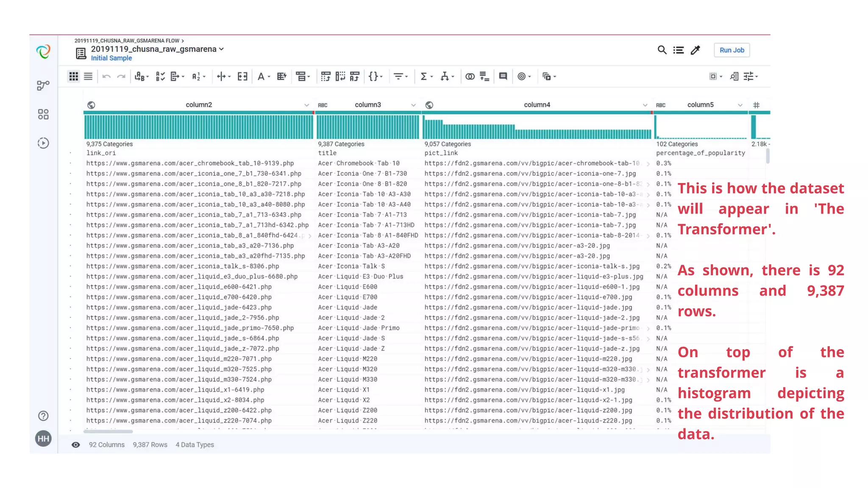Open the branching restructure tool after sigma
This screenshot has height=488, width=868.
(x=447, y=76)
